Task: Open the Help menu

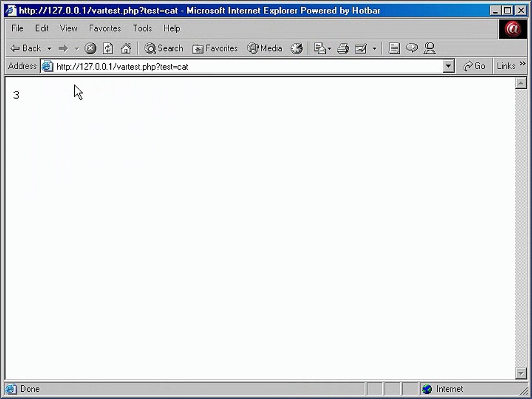Action: click(172, 28)
